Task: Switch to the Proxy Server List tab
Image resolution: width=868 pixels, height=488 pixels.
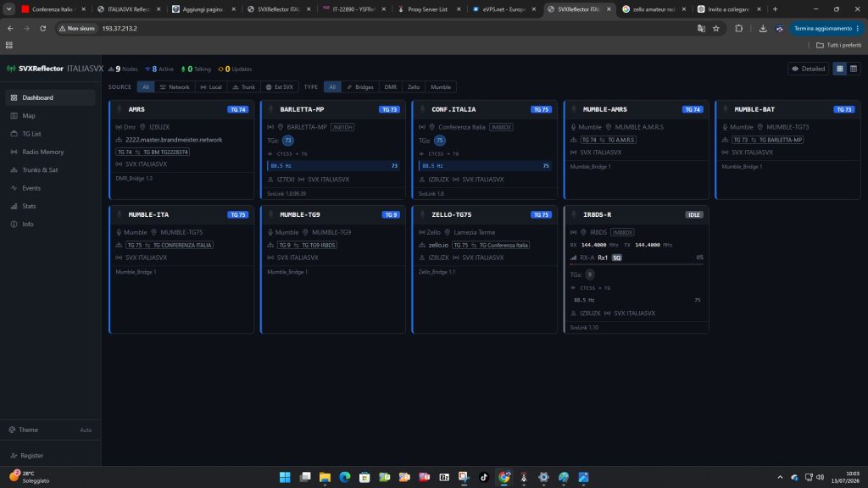Action: coord(427,9)
